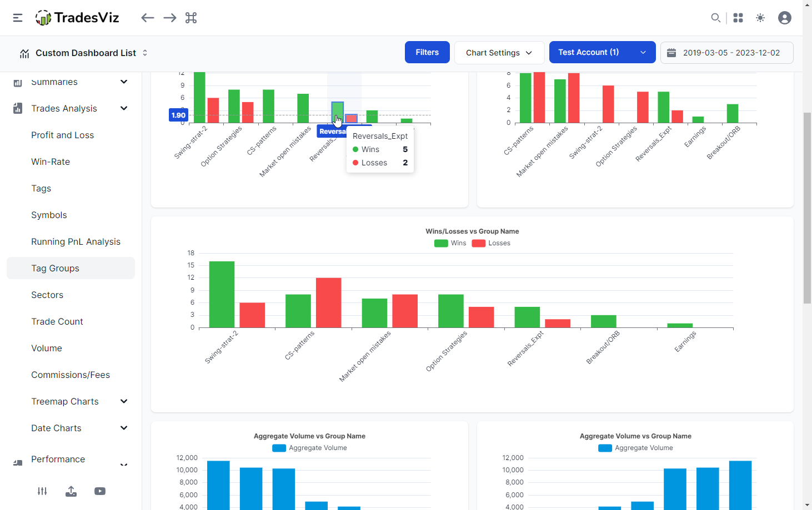Go to Running PnL Analysis page
The width and height of the screenshot is (812, 510).
pos(76,241)
